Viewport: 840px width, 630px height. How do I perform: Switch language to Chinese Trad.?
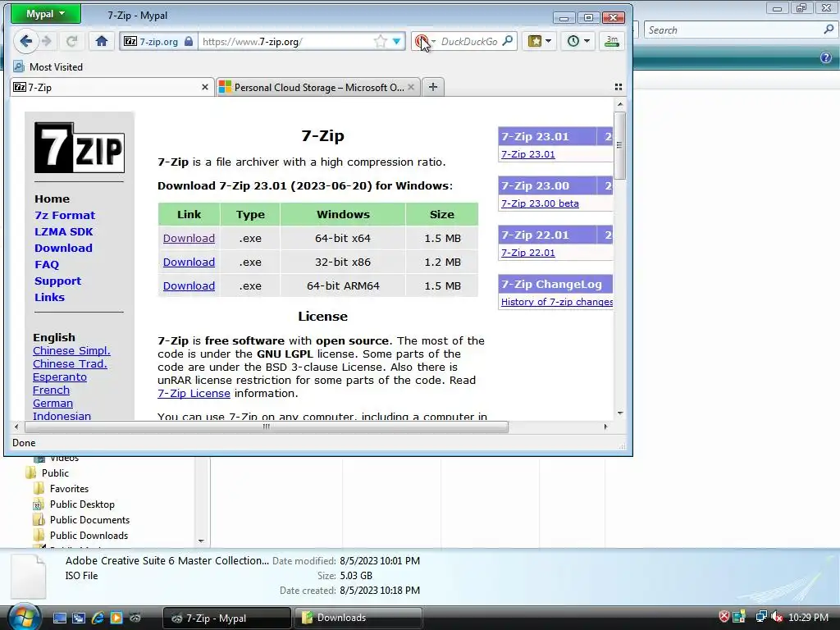[x=70, y=363]
